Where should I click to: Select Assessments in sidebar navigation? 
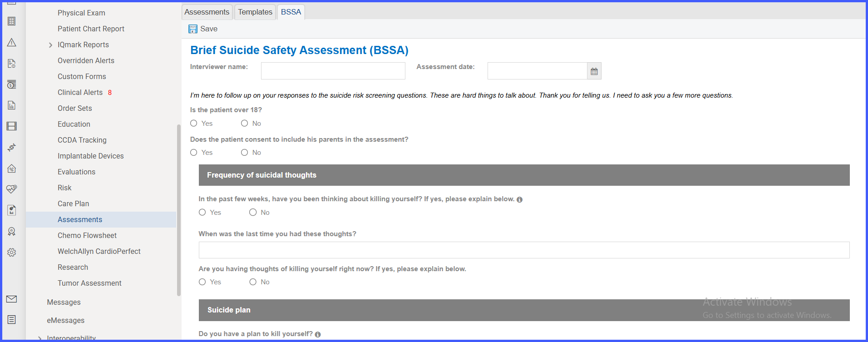[80, 219]
